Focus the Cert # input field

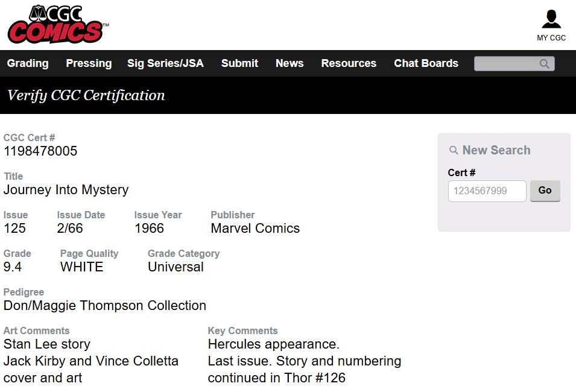point(487,191)
